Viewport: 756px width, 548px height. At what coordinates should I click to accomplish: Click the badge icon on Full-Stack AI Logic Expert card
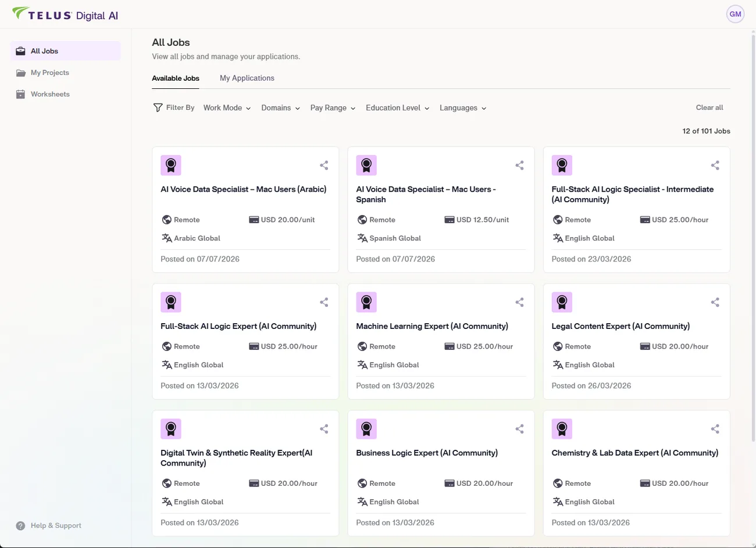pos(171,302)
